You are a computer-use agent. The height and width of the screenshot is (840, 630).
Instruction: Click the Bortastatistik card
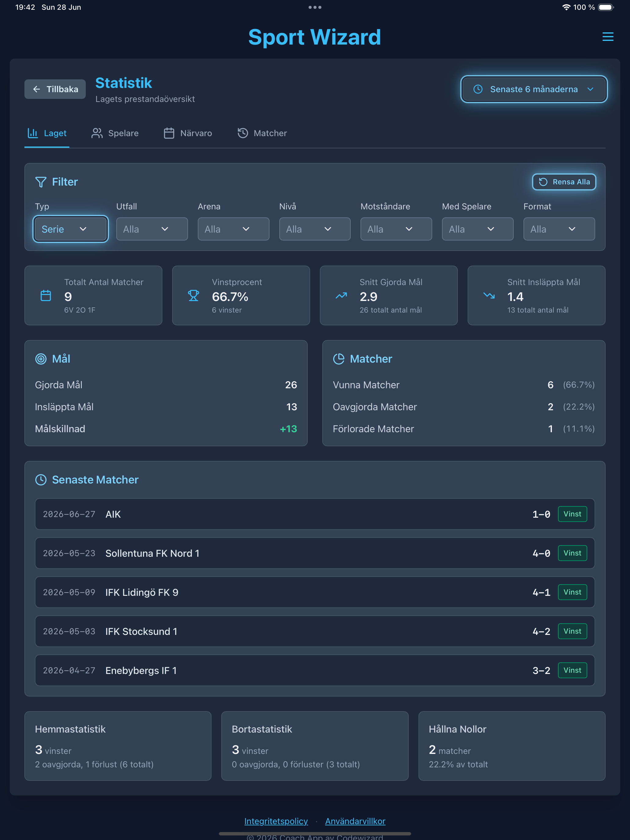pyautogui.click(x=315, y=746)
